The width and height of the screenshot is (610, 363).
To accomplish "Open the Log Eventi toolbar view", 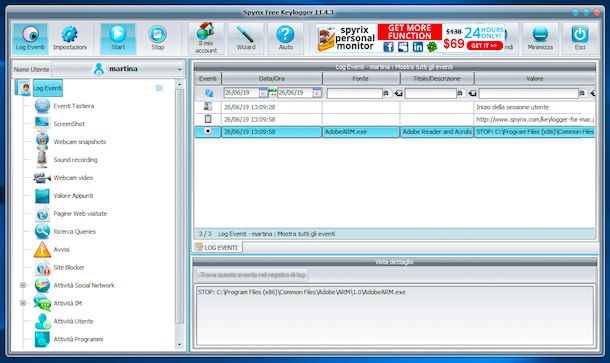I will coord(30,38).
